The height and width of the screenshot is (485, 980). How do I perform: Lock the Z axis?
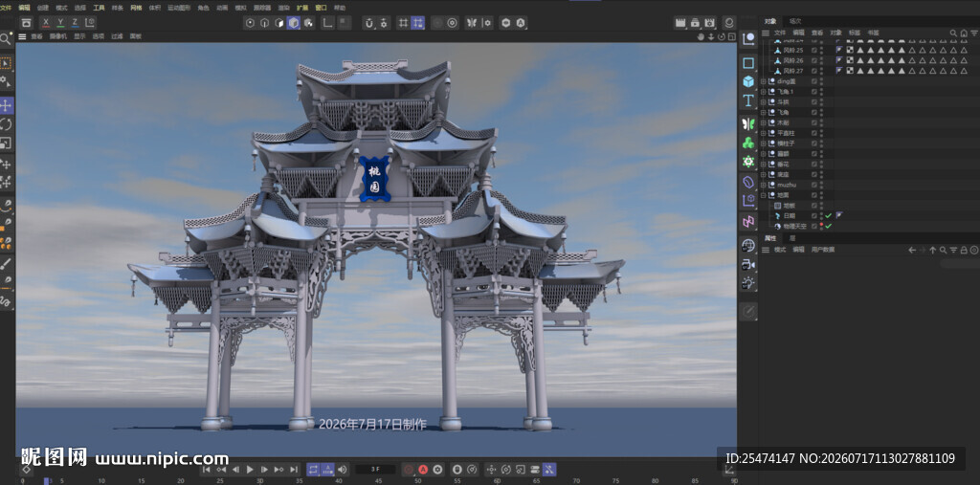[75, 23]
